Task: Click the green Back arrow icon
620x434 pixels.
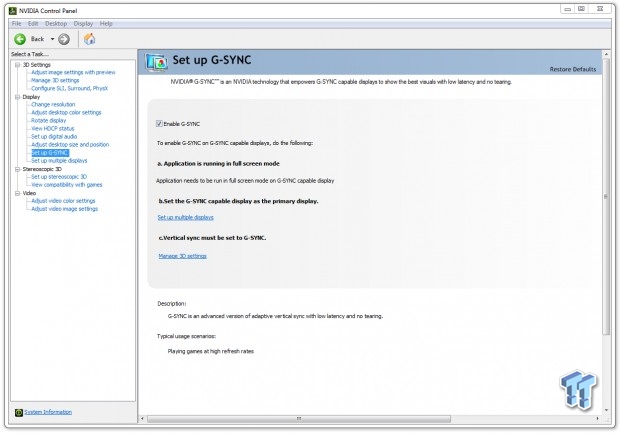Action: pos(20,39)
